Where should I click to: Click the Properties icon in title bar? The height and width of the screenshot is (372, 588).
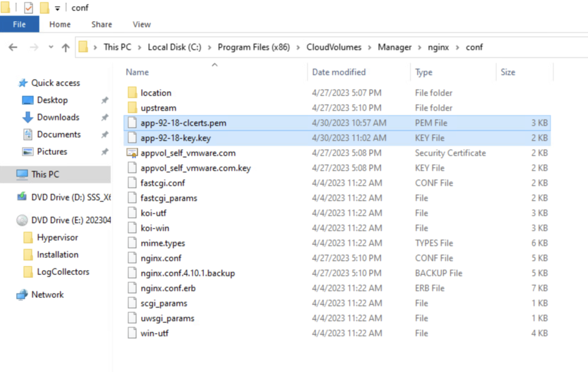[x=28, y=8]
